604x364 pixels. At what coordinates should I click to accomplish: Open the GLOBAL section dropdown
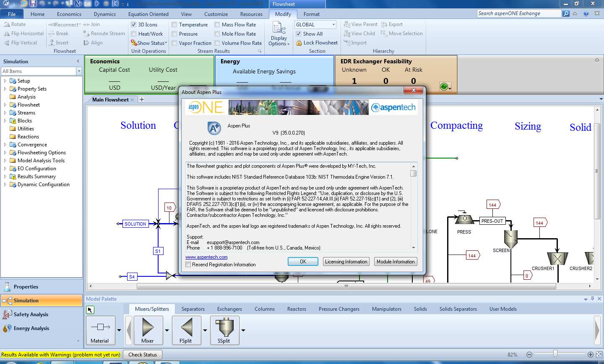tap(333, 25)
